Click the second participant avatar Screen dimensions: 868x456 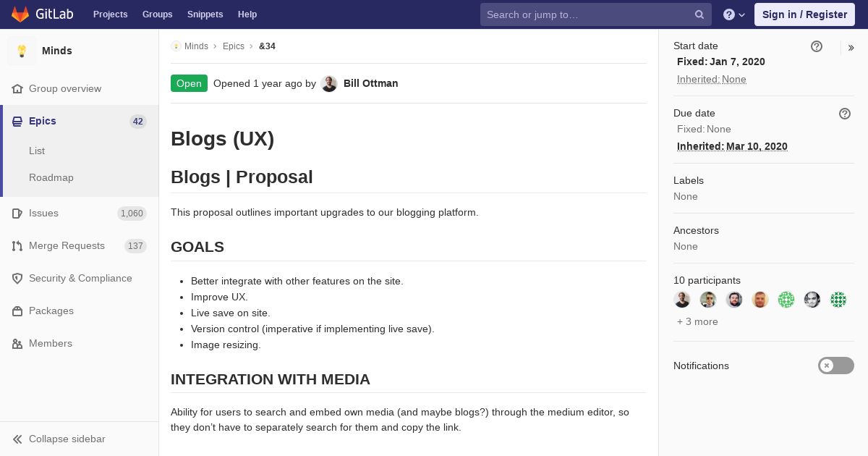tap(708, 300)
